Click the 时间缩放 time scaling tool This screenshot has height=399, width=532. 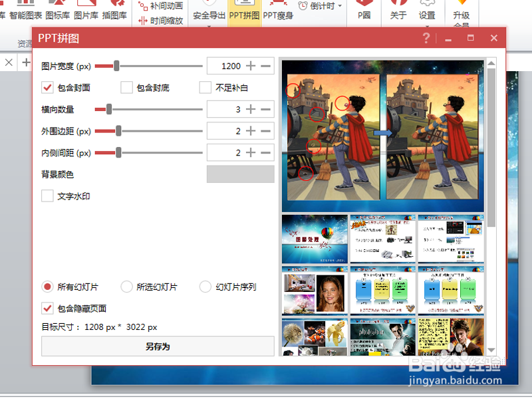161,21
